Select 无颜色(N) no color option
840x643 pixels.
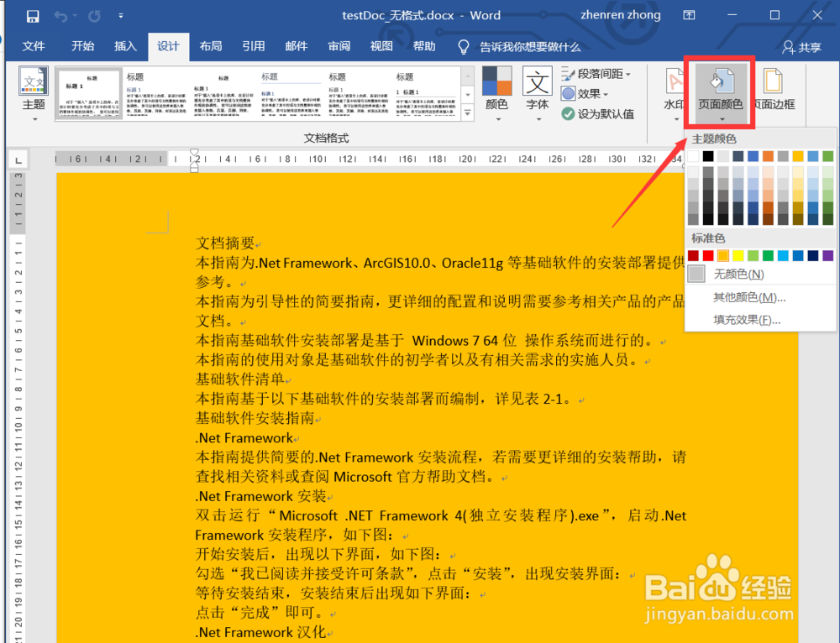tap(761, 274)
